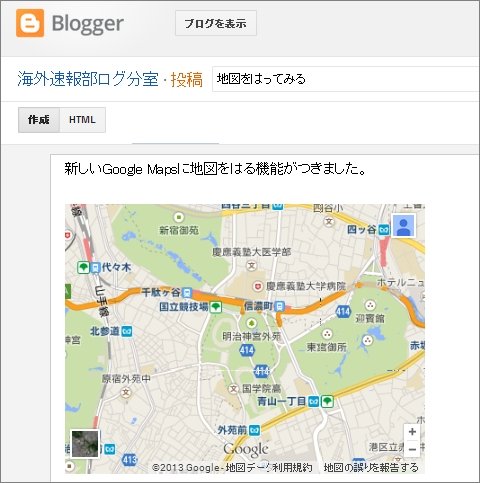Toggle the satellite imagery thumbnail on map
Viewport: 480px width, 483px height.
pos(85,444)
